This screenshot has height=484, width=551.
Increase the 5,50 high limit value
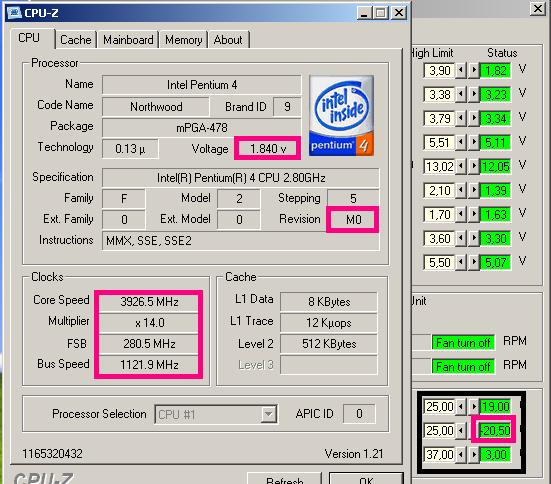474,262
